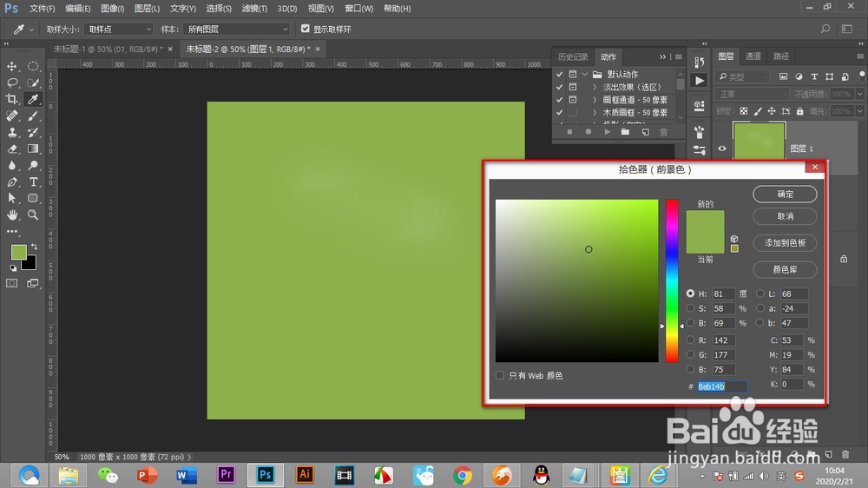Switch to the untitled-1 document tab
Image resolution: width=868 pixels, height=488 pixels.
click(x=108, y=49)
